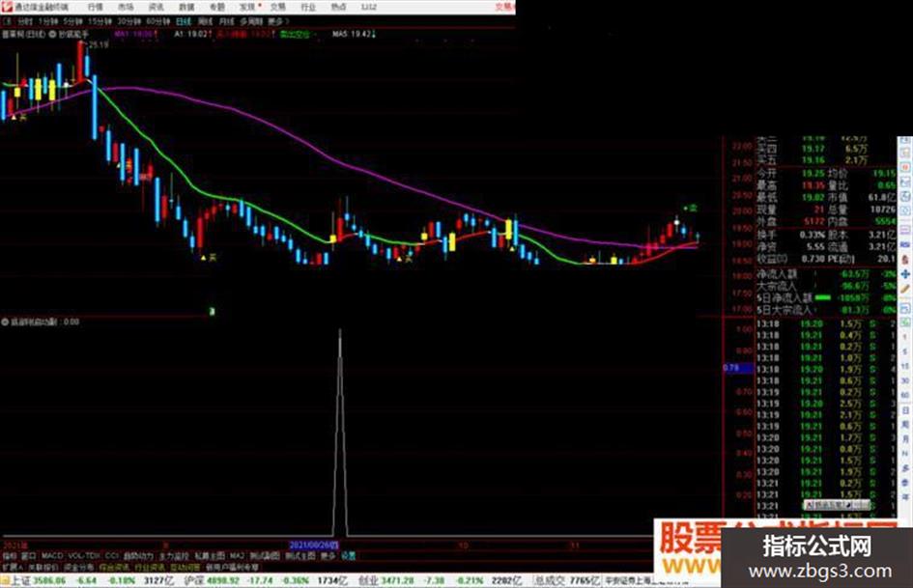Switch chart to 15分钟 period
Image resolution: width=913 pixels, height=588 pixels.
(x=100, y=21)
